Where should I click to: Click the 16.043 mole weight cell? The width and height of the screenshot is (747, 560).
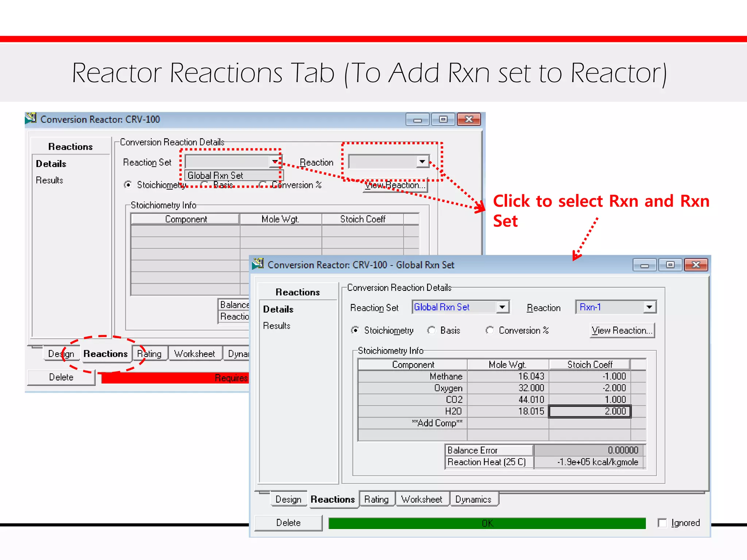tap(508, 376)
